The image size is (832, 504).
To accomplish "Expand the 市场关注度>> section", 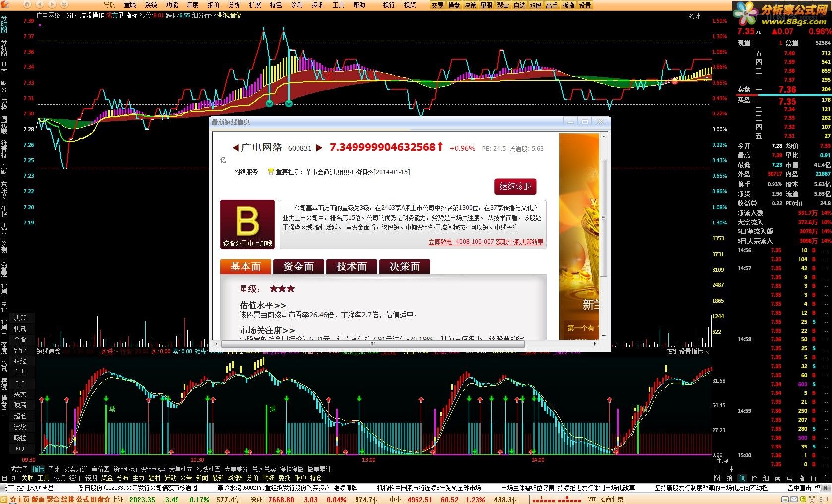I will pos(267,330).
